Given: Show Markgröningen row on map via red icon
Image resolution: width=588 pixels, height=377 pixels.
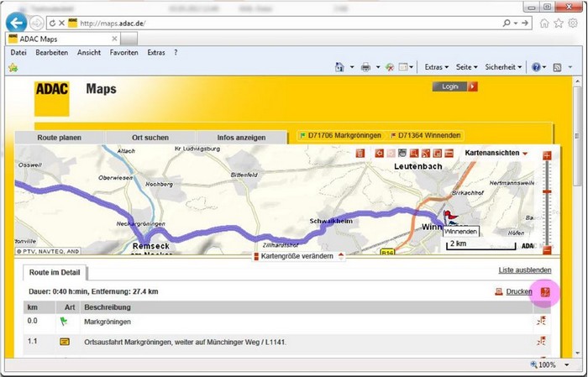Looking at the screenshot, I should (541, 321).
